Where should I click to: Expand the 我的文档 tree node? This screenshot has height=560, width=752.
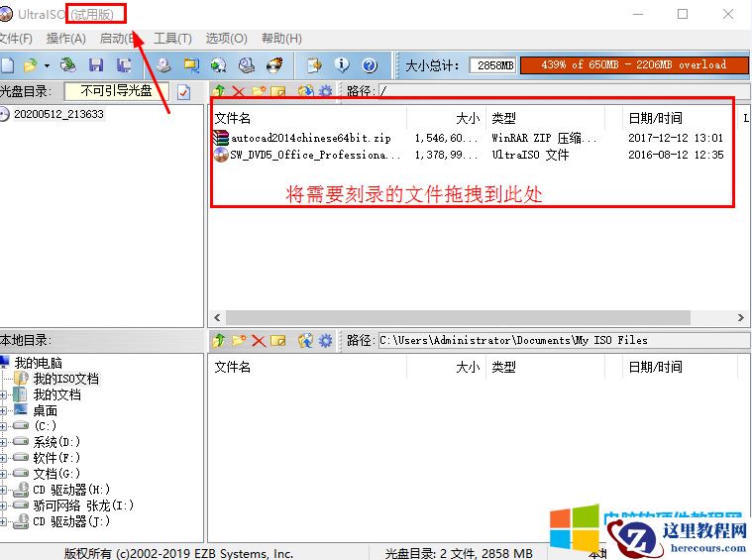click(3, 394)
